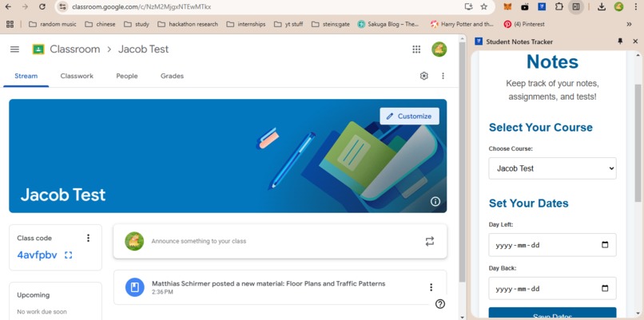This screenshot has height=320, width=644.
Task: Pin the Student Notes Tracker side panel
Action: point(620,41)
